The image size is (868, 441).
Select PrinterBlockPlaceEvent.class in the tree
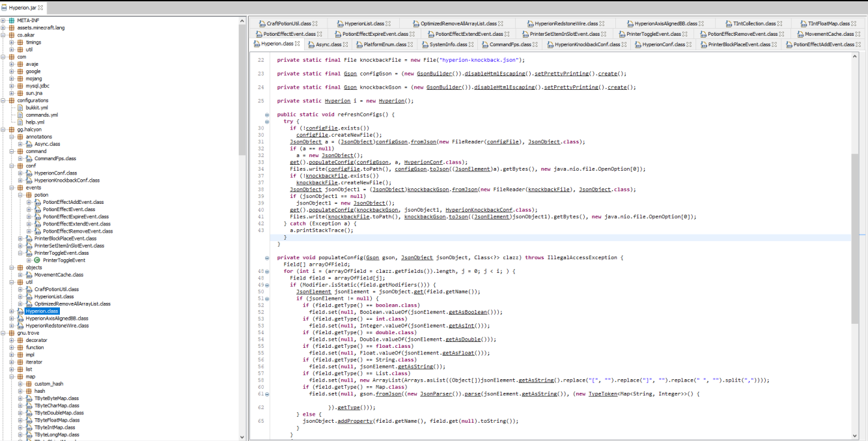(65, 238)
